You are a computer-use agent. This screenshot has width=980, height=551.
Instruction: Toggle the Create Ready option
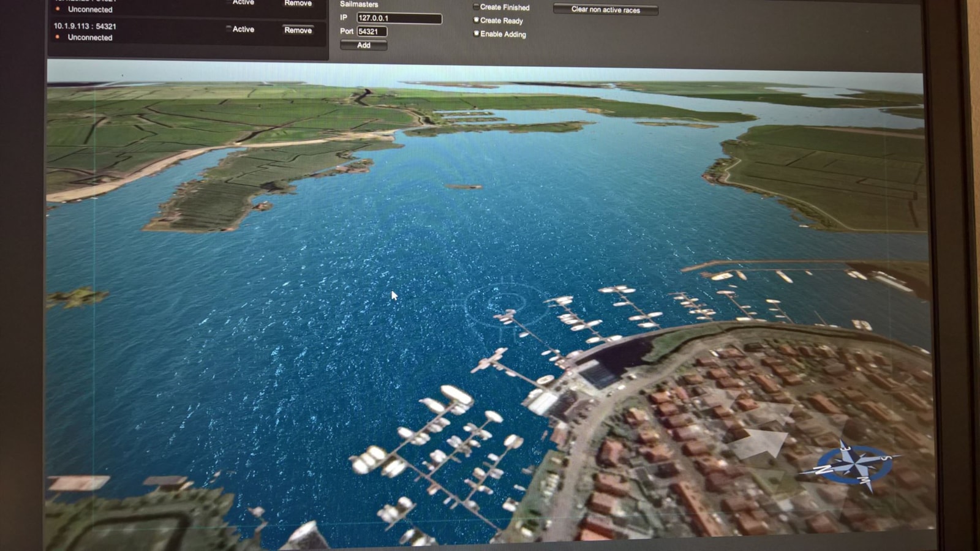(x=476, y=20)
